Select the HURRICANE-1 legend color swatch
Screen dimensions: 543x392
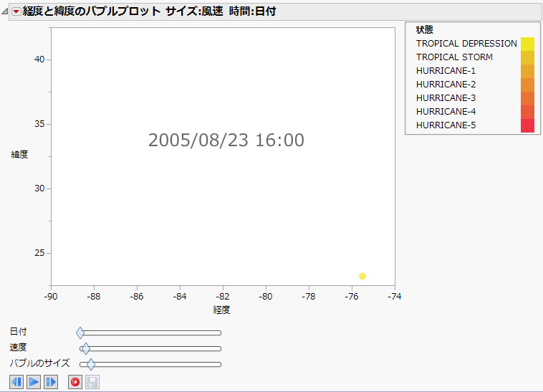tap(527, 71)
